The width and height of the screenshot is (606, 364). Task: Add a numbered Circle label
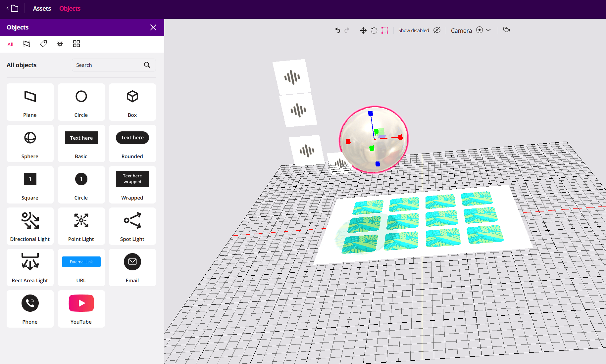click(x=81, y=185)
